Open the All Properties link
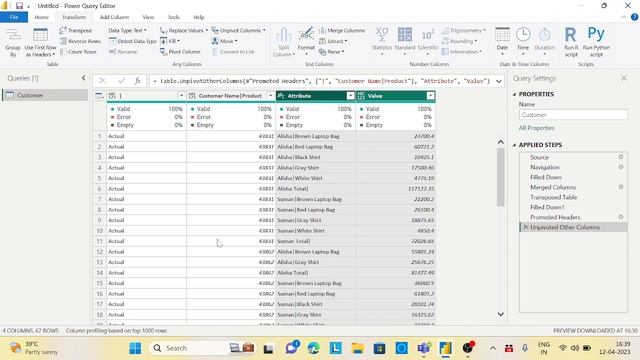Screen dimensions: 640x360 tap(536, 128)
